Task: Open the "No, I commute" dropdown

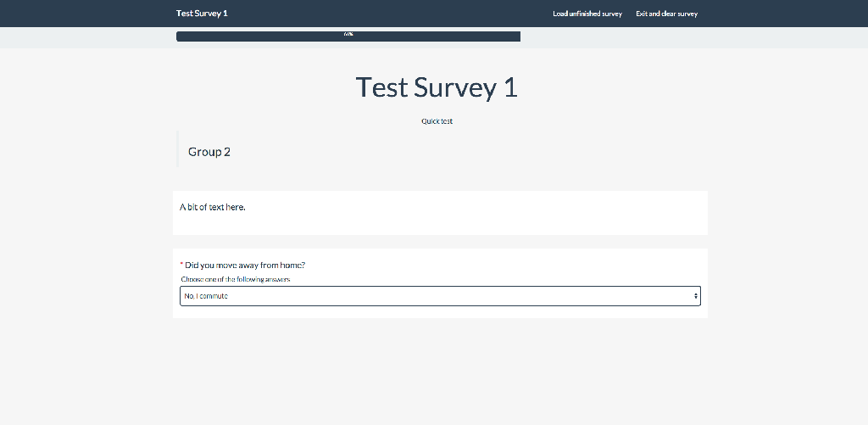Action: click(439, 296)
